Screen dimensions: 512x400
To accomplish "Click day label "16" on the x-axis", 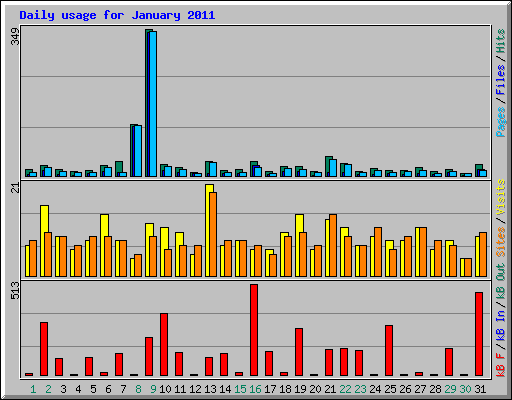I will click(x=255, y=389).
